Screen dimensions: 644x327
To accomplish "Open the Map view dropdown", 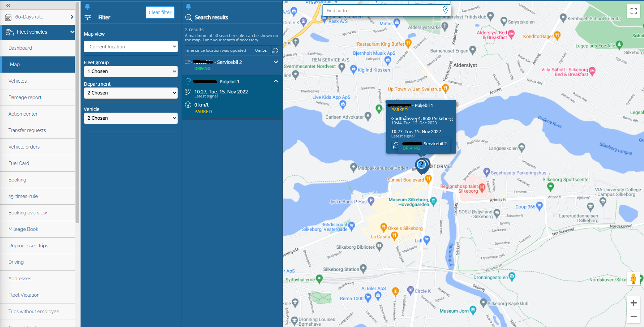I will [x=131, y=47].
